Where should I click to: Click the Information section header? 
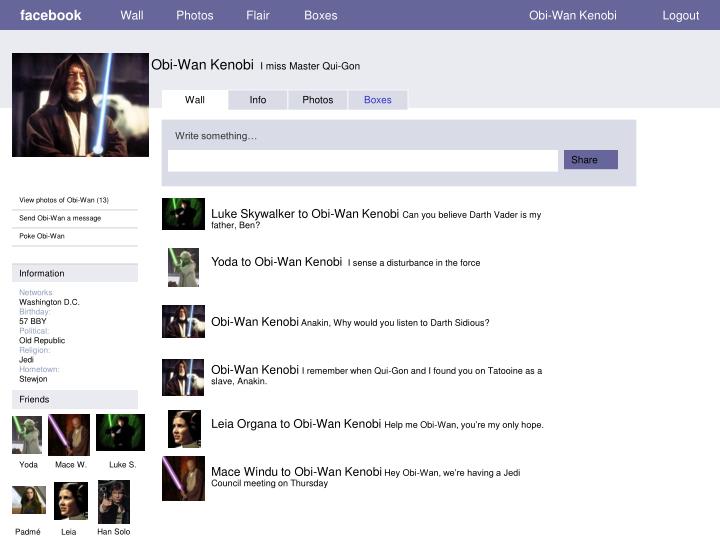pos(75,273)
